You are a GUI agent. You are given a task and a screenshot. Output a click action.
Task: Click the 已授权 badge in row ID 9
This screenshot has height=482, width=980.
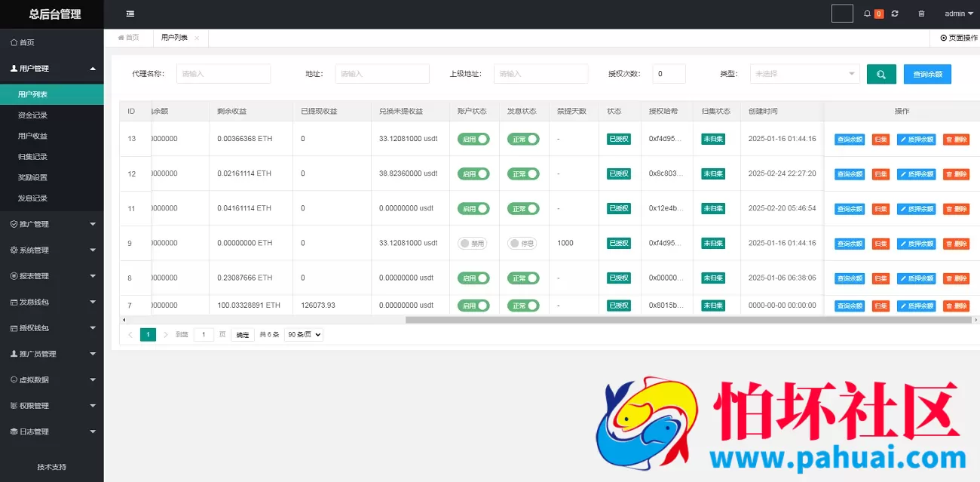pyautogui.click(x=619, y=244)
